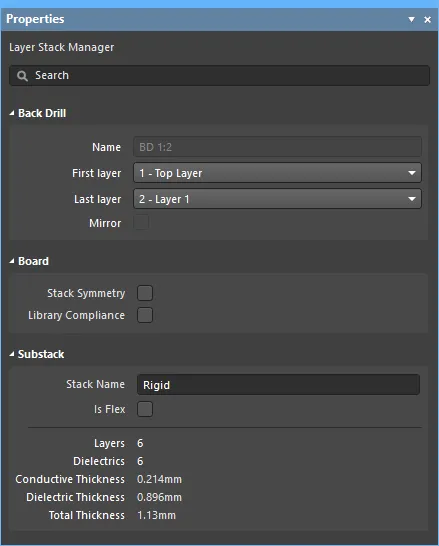Close the Properties panel
The width and height of the screenshot is (439, 546).
coord(428,20)
